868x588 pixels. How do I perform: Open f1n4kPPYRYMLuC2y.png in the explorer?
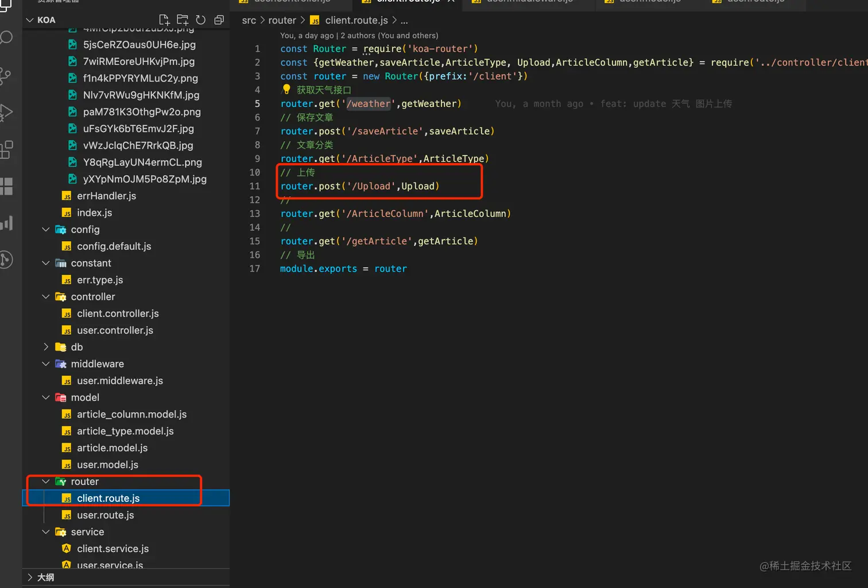tap(141, 78)
